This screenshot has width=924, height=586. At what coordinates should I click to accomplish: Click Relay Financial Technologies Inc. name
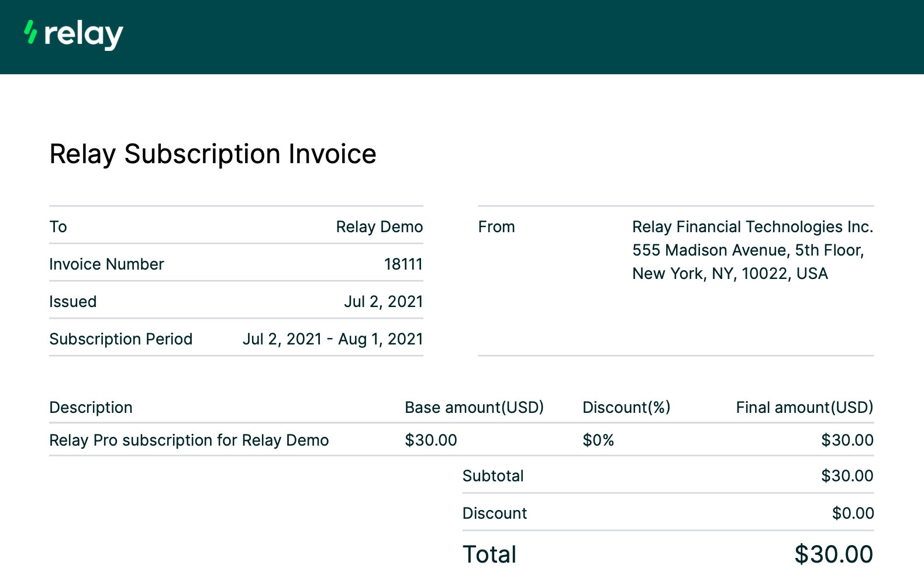(752, 227)
